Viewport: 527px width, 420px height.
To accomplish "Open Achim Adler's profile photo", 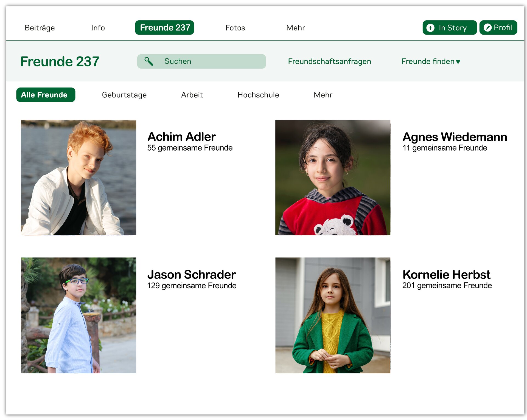I will (78, 177).
